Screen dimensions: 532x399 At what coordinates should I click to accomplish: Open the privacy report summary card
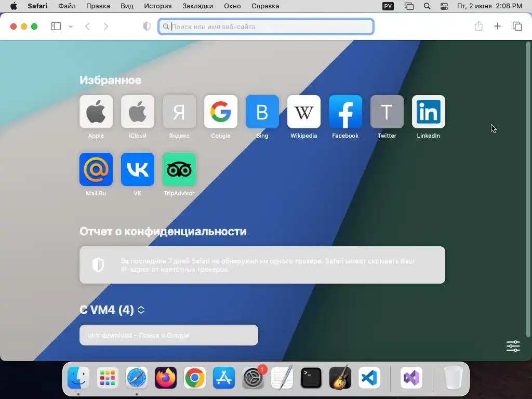click(262, 265)
